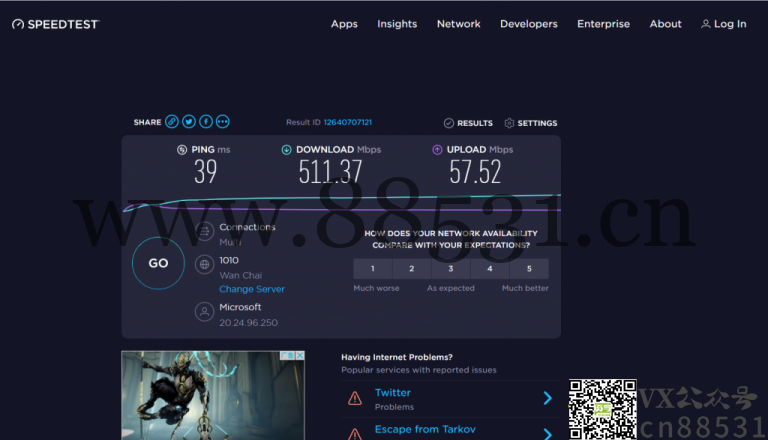Open the Network menu
This screenshot has height=440, width=768.
tap(458, 24)
